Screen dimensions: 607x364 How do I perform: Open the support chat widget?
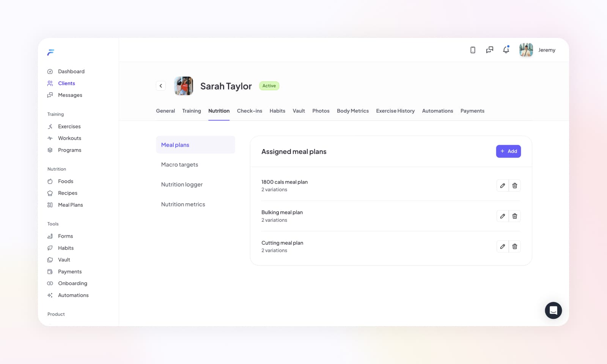point(553,311)
